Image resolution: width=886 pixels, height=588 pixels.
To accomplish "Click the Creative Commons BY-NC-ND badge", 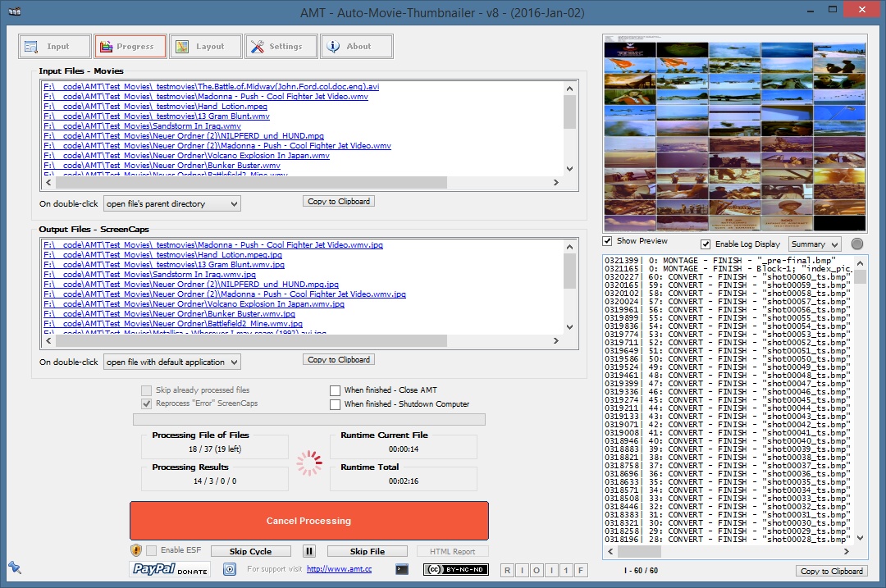I will 456,569.
